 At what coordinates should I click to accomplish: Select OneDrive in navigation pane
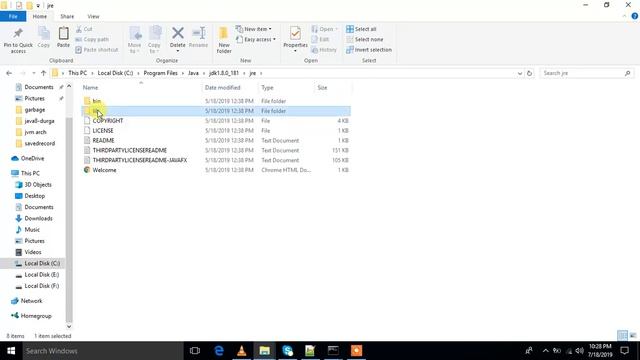32,158
